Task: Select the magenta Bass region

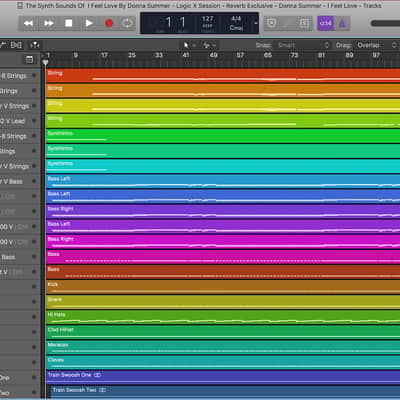Action: pyautogui.click(x=223, y=257)
